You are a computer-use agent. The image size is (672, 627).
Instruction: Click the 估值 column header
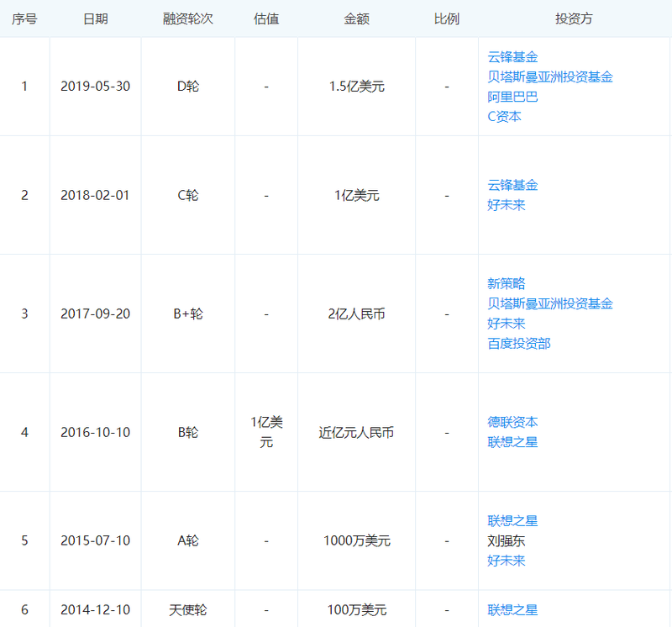point(266,18)
